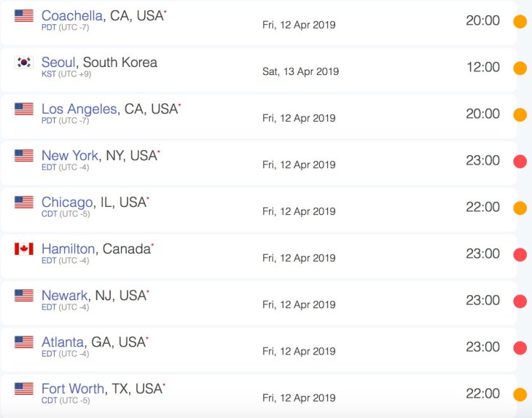This screenshot has width=532, height=418.
Task: Open the Los Angeles city link
Action: click(79, 109)
